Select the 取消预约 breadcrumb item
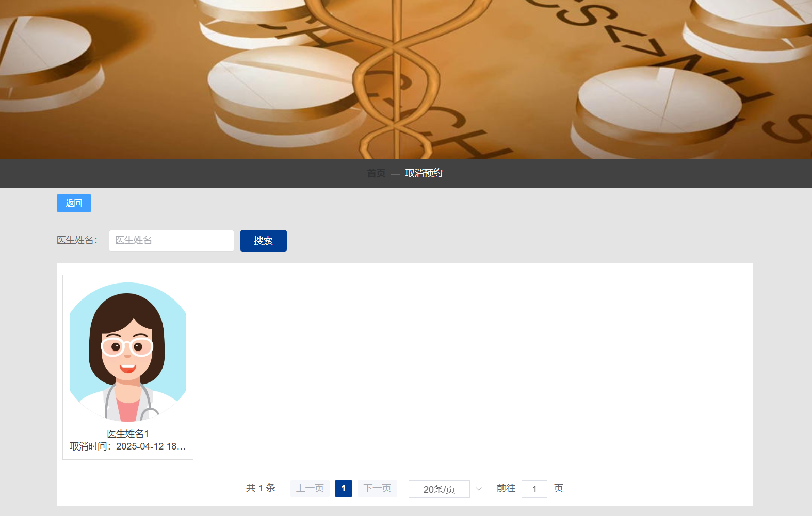This screenshot has width=812, height=516. (x=424, y=173)
